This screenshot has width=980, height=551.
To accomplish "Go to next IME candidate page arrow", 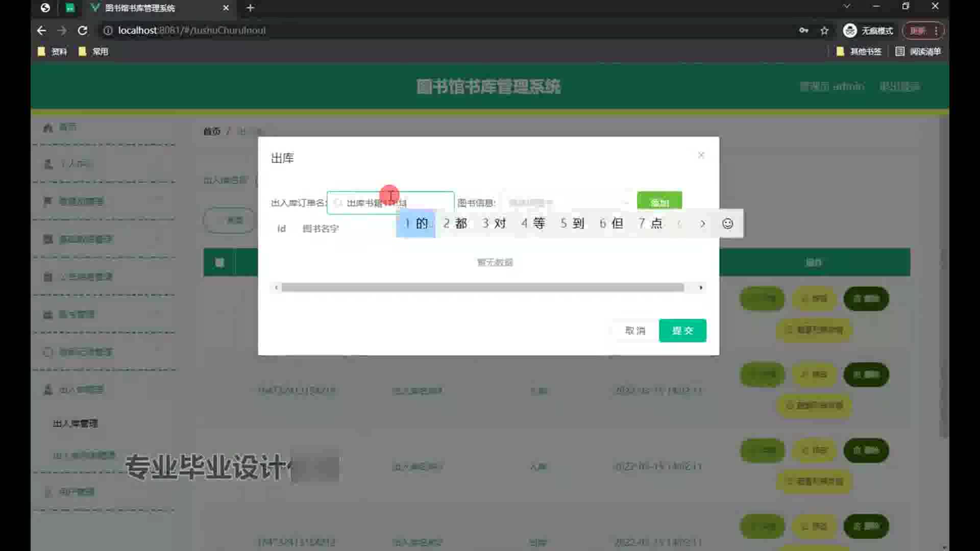I will [703, 223].
